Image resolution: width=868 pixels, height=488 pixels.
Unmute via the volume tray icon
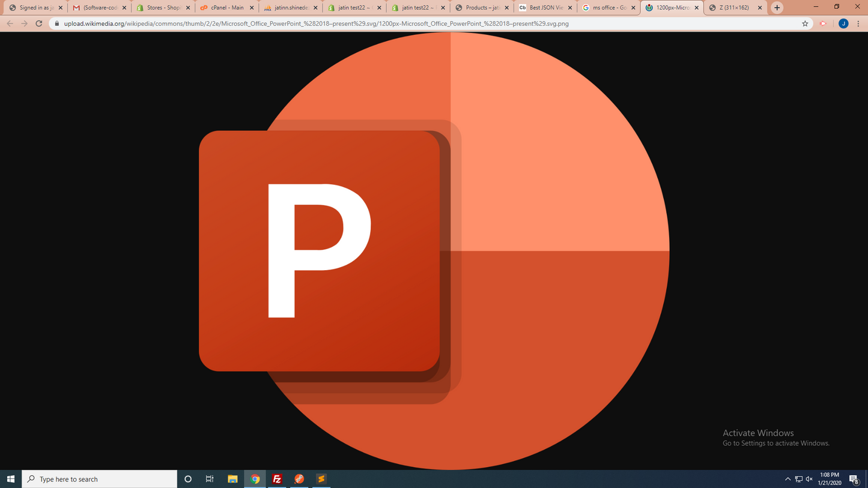[x=809, y=479]
